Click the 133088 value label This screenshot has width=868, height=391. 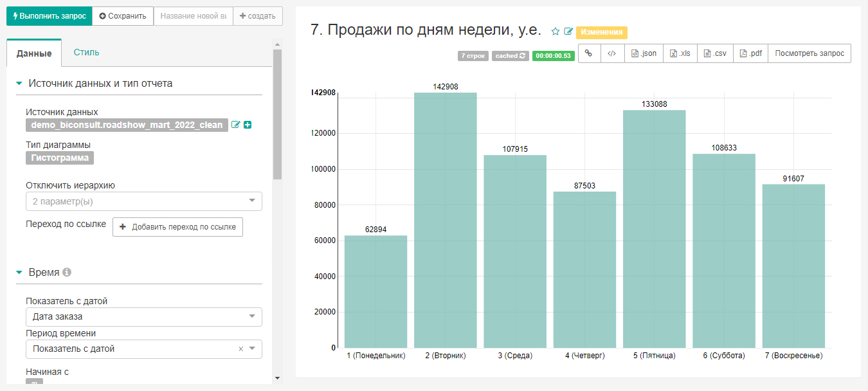click(x=655, y=104)
